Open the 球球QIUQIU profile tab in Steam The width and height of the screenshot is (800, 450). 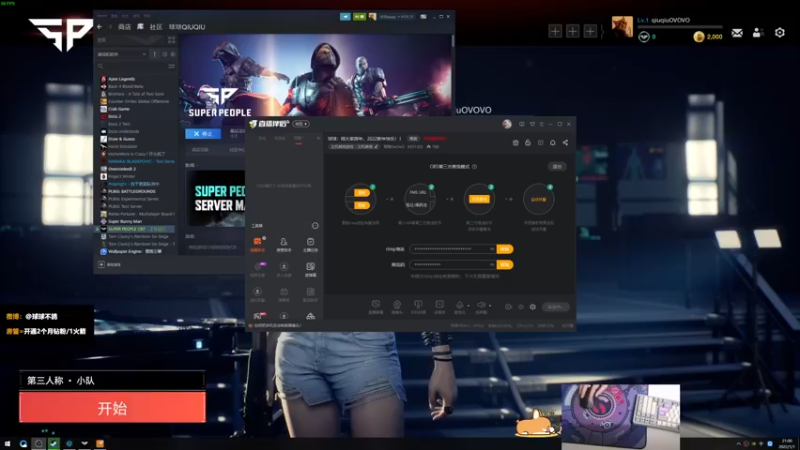pyautogui.click(x=187, y=27)
